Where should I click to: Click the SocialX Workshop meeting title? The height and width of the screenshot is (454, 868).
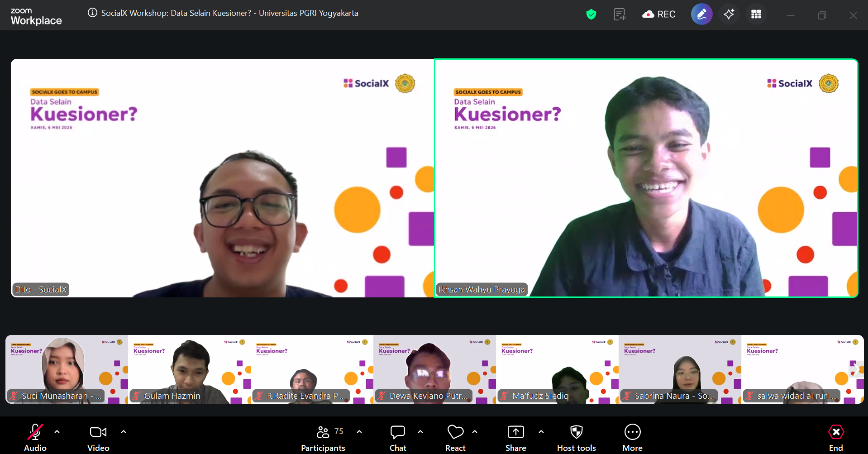point(230,13)
